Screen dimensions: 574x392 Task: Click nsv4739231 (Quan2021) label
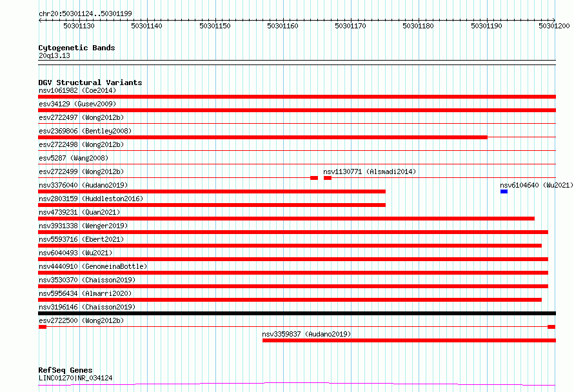click(x=79, y=212)
